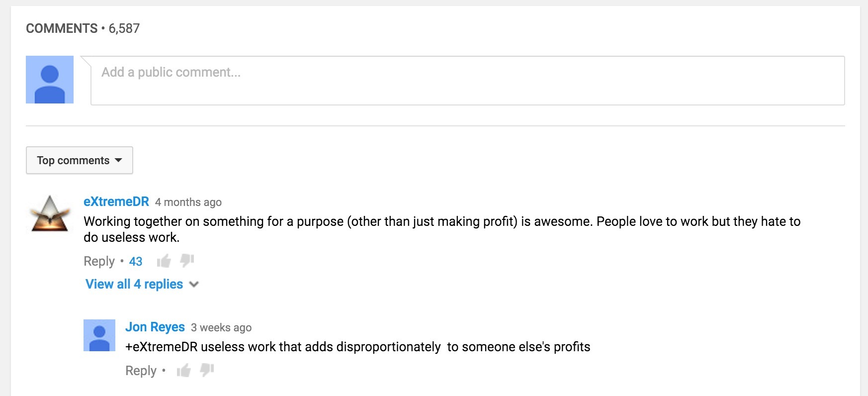
Task: Open the Top comments sort dropdown
Action: pyautogui.click(x=80, y=160)
